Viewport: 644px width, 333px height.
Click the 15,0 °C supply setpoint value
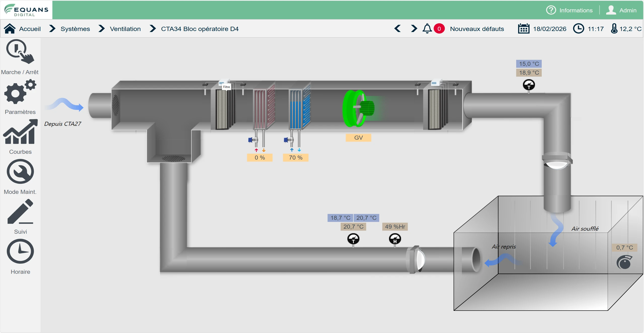(529, 64)
